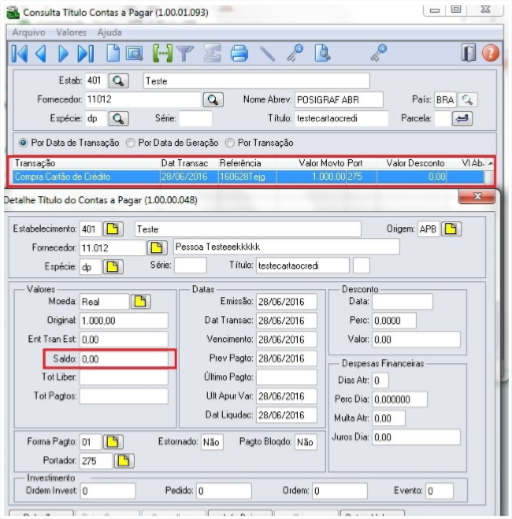512x519 pixels.
Task: Open detail note icon next to Estabelecimento
Action: 113,229
